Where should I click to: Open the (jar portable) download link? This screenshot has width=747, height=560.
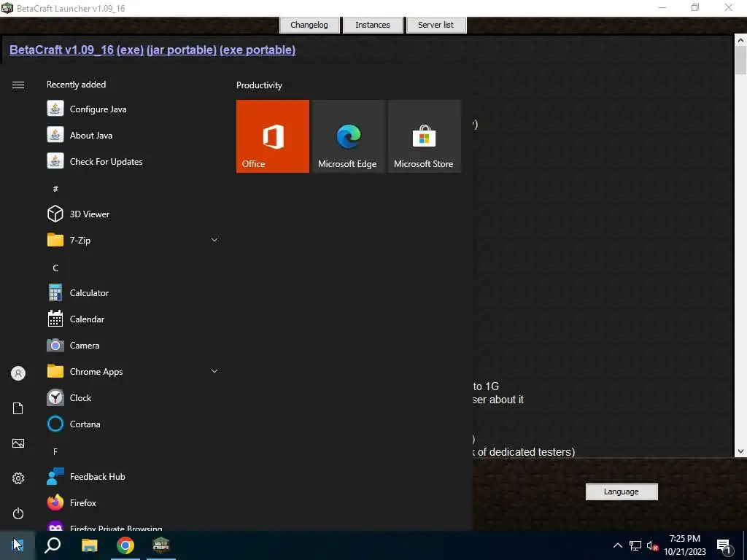182,50
